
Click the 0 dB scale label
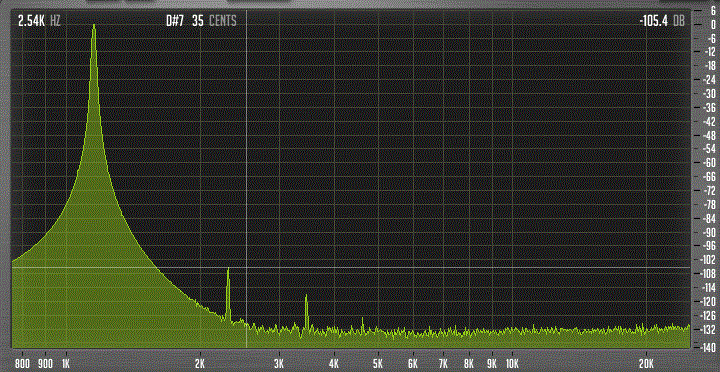(712, 24)
